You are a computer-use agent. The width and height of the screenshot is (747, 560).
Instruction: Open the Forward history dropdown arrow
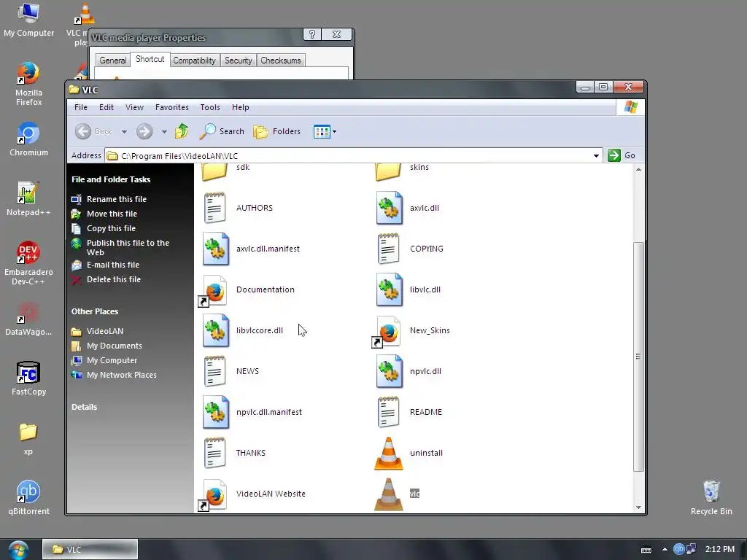coord(164,131)
